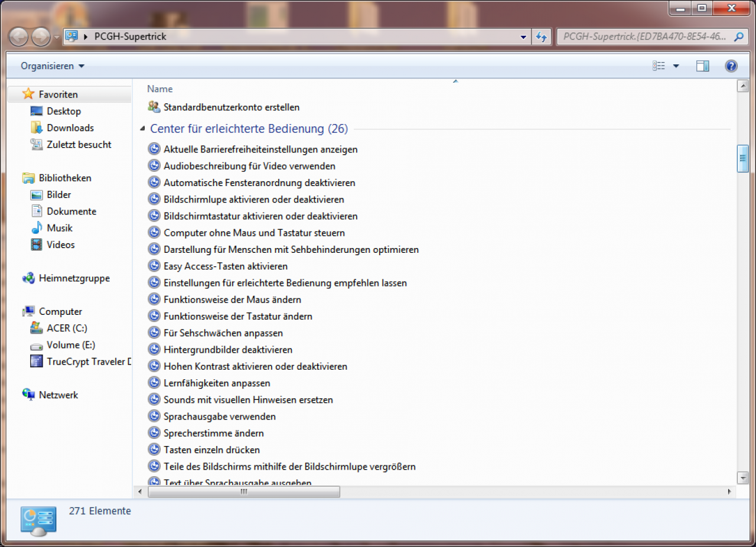Image resolution: width=756 pixels, height=547 pixels.
Task: Select Lernfähigkeiten anpassen
Action: coord(217,383)
